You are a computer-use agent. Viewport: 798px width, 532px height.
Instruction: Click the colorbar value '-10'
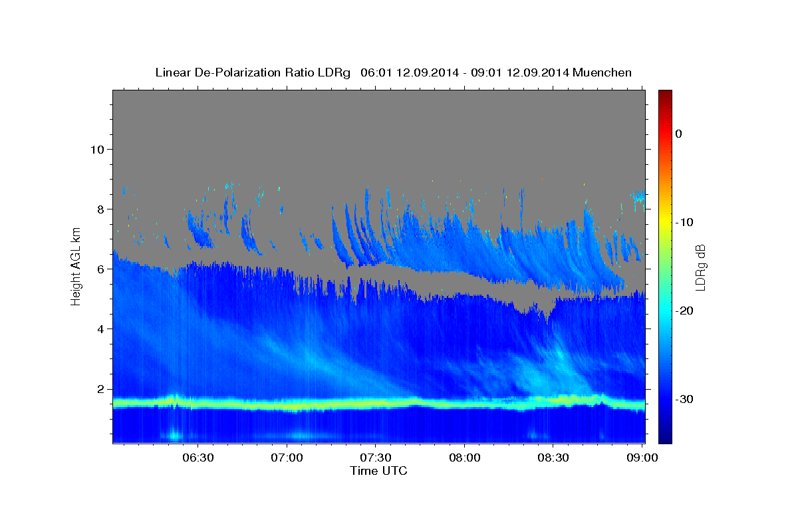(685, 222)
